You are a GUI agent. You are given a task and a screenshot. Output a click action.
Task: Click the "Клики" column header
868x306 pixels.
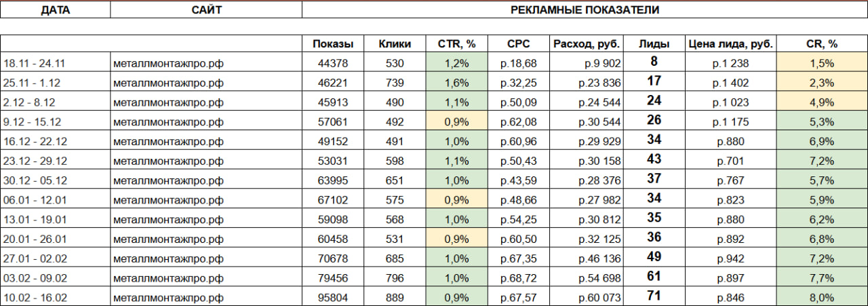coord(396,44)
